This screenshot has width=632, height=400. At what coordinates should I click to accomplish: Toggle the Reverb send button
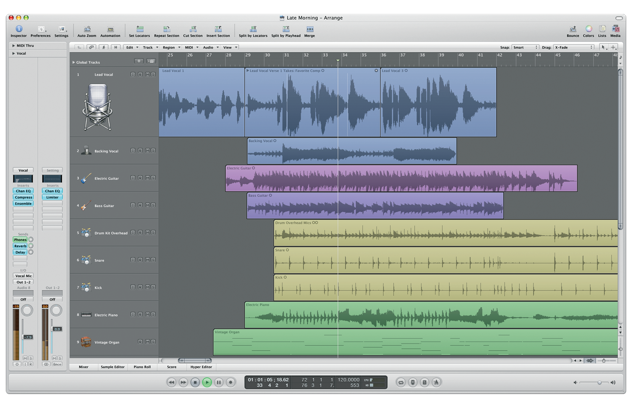(x=20, y=246)
